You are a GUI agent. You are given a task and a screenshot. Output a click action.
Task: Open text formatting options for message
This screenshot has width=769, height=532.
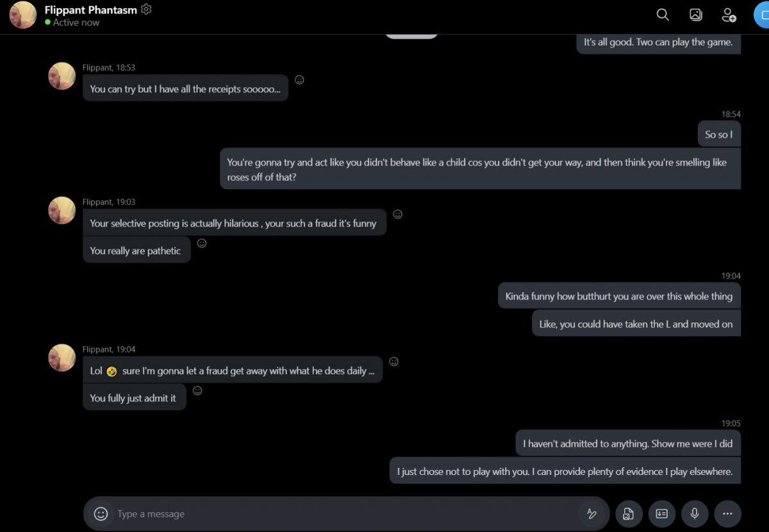click(x=592, y=513)
